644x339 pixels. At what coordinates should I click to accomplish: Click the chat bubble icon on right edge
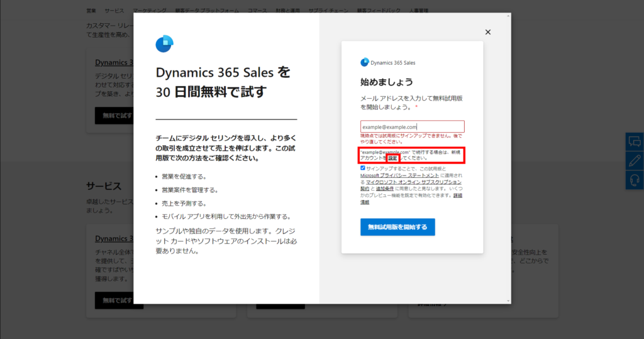pyautogui.click(x=635, y=142)
